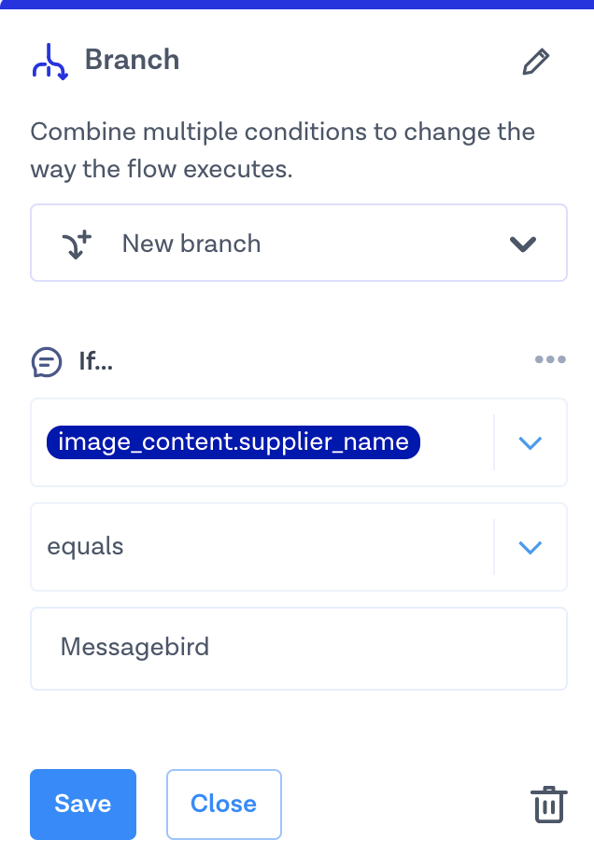Select the equals operator field
594x868 pixels.
coord(262,547)
